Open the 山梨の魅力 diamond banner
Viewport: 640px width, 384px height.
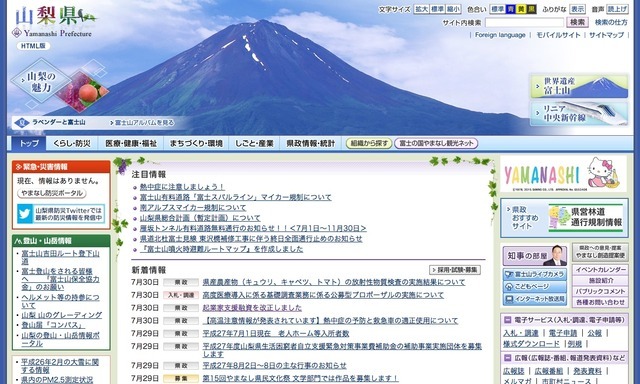(41, 82)
